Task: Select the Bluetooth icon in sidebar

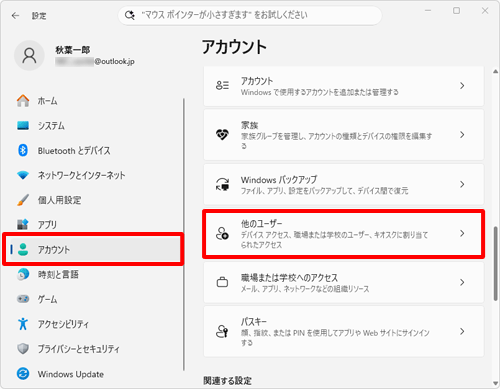Action: (x=23, y=150)
